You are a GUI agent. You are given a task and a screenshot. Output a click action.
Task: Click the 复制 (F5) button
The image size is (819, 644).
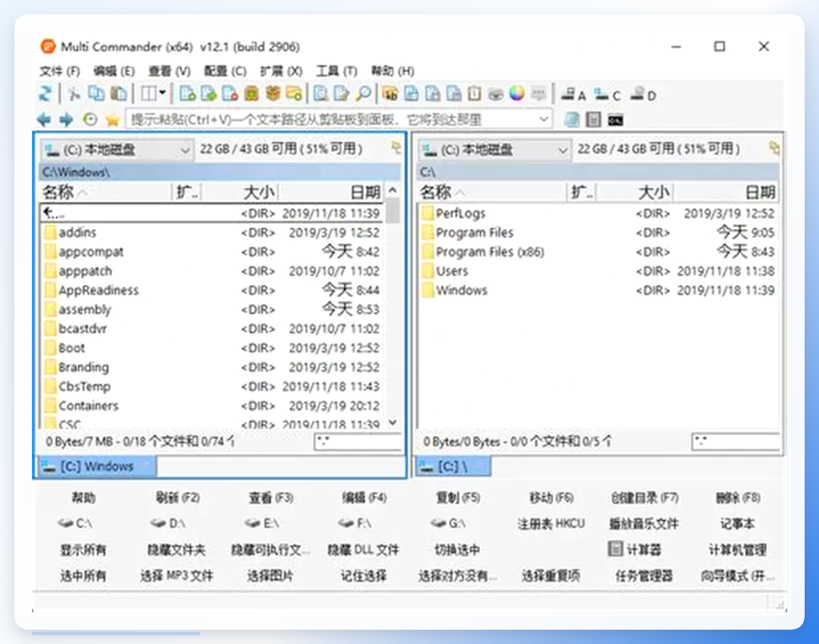[457, 497]
